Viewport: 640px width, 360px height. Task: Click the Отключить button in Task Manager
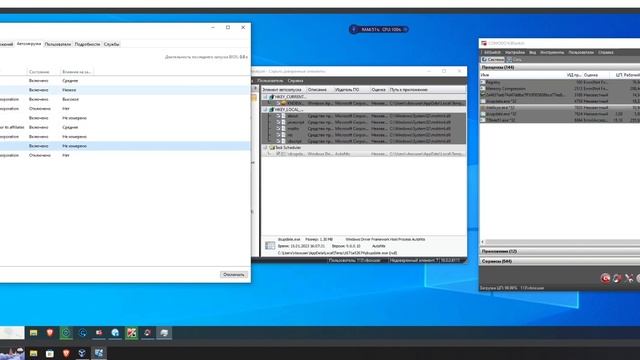click(234, 275)
